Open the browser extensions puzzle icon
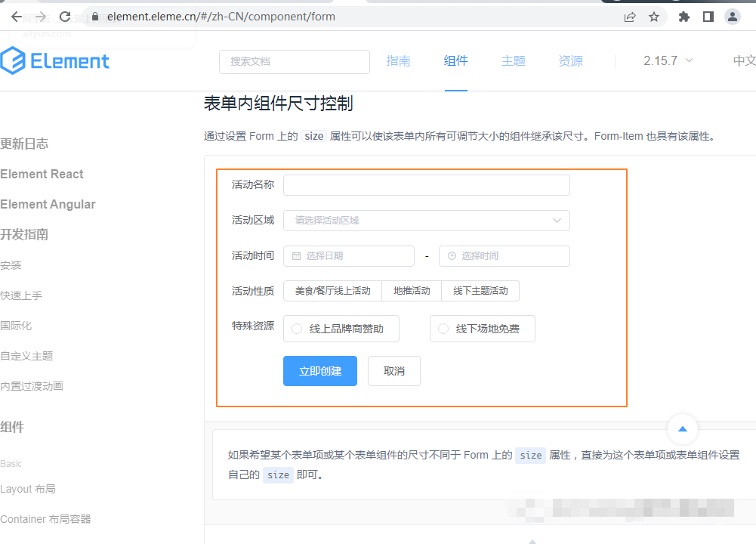Screen dimensions: 756x544 683,16
